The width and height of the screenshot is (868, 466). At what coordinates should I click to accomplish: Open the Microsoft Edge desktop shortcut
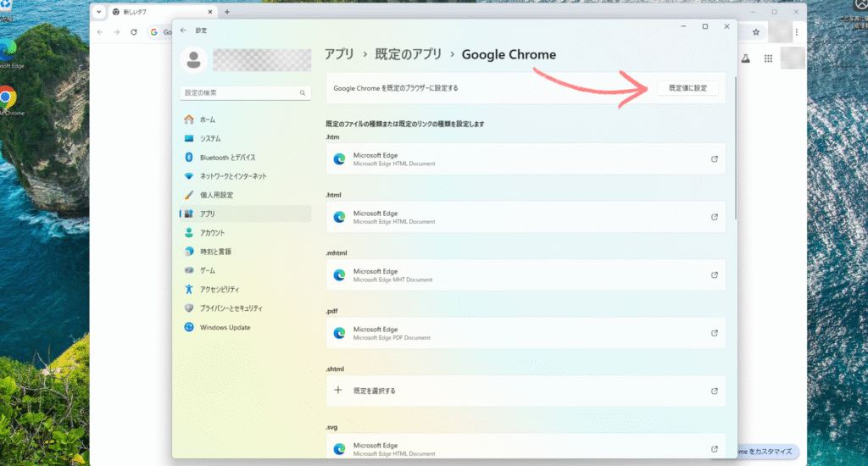[x=8, y=54]
